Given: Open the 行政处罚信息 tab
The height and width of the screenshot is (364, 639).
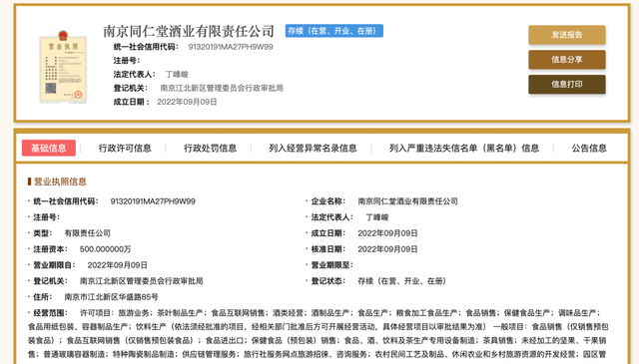Looking at the screenshot, I should 210,149.
